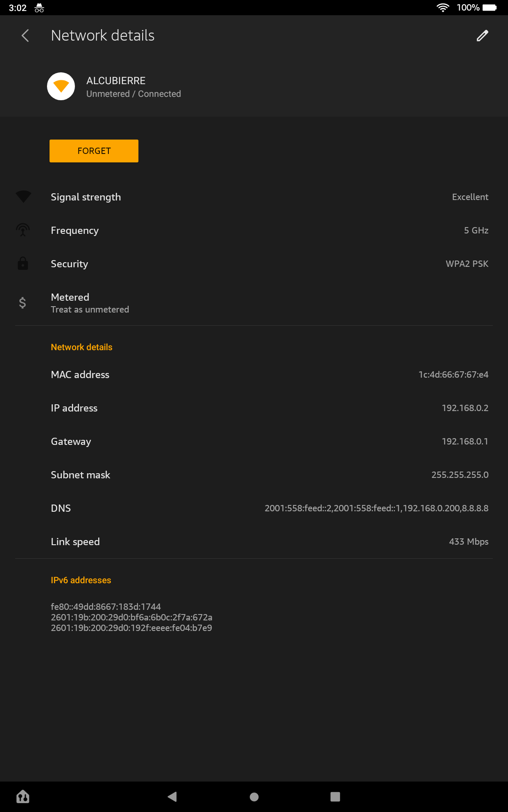The image size is (508, 812).
Task: Select the IP address row
Action: pyautogui.click(x=254, y=408)
